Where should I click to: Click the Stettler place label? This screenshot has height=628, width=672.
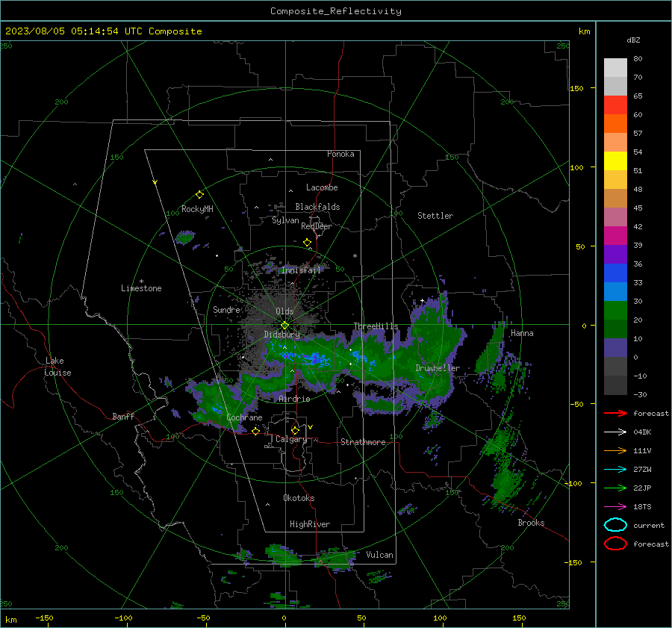coord(435,216)
